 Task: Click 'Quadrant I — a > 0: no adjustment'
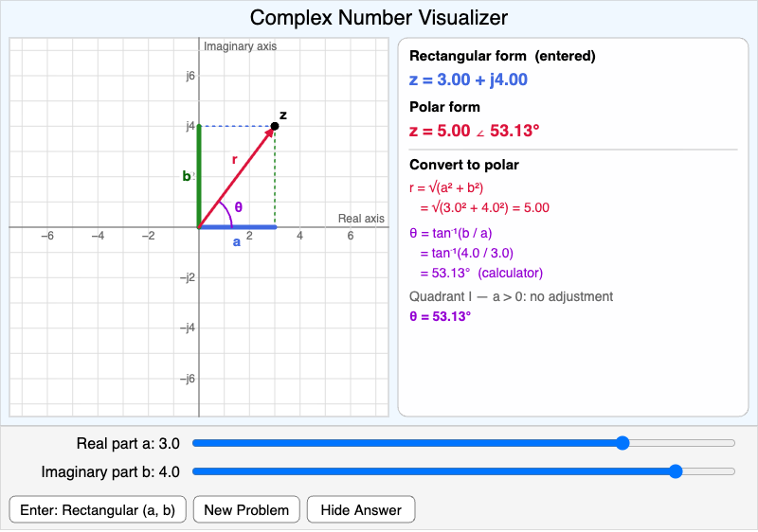click(x=511, y=296)
